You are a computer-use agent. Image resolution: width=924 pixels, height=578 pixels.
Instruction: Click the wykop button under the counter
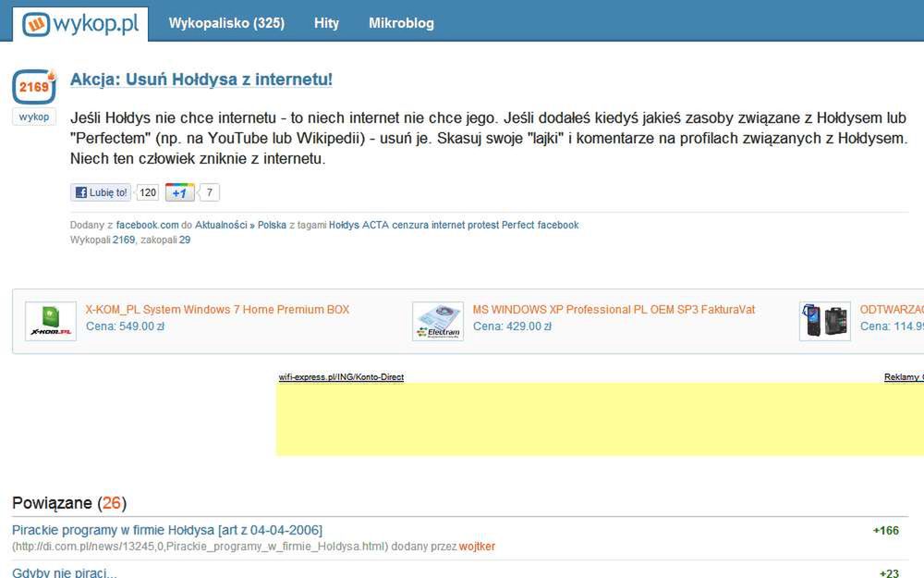point(34,117)
